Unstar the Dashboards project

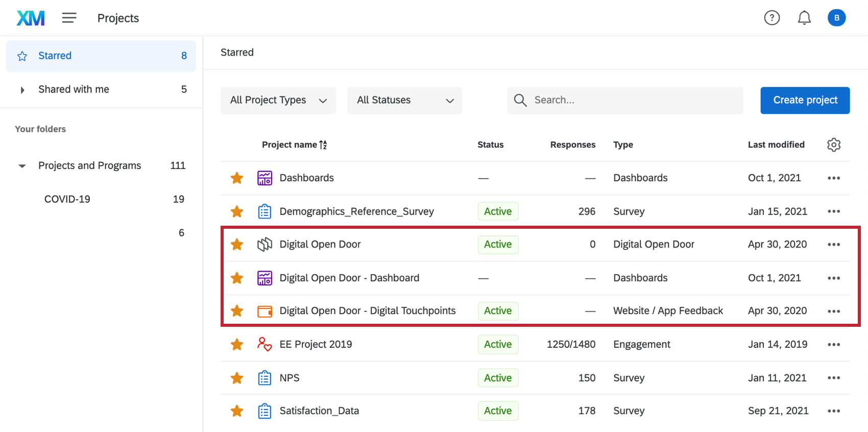[x=237, y=178]
